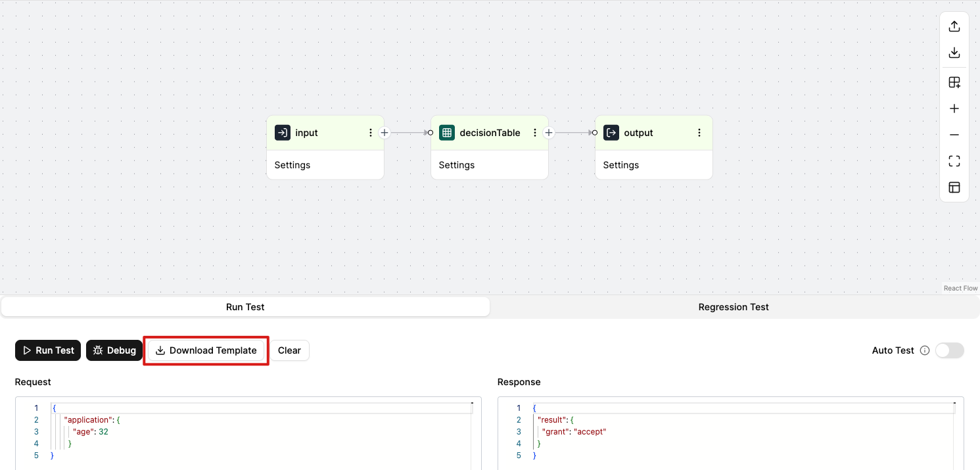Click the output node arrow icon
The height and width of the screenshot is (470, 980).
pyautogui.click(x=611, y=133)
